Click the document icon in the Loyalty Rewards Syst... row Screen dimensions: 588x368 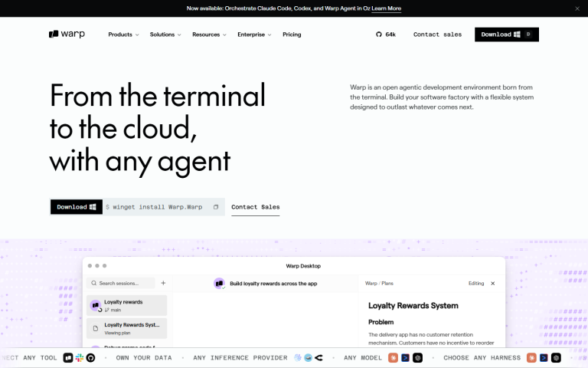click(x=96, y=329)
